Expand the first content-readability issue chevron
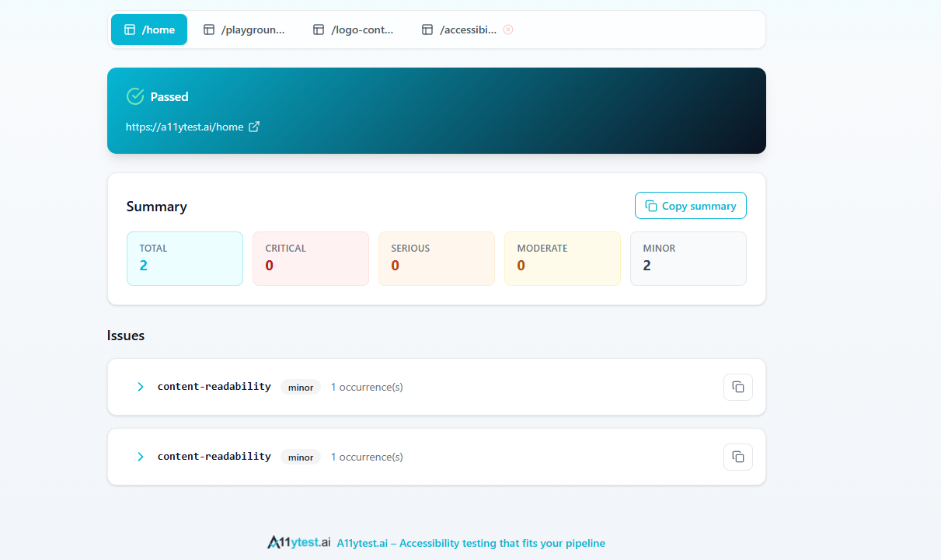941x560 pixels. [141, 387]
